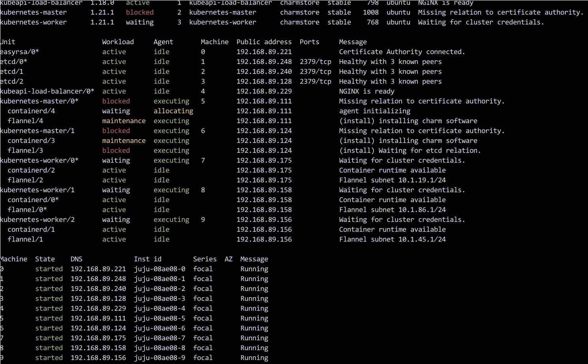The image size is (588, 364).
Task: Click started state of machine with juju-08ae08-2
Action: tap(49, 289)
